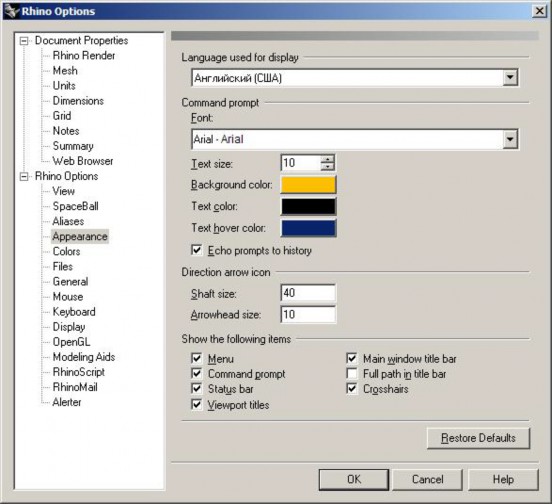Open the Grid settings page

coord(62,116)
